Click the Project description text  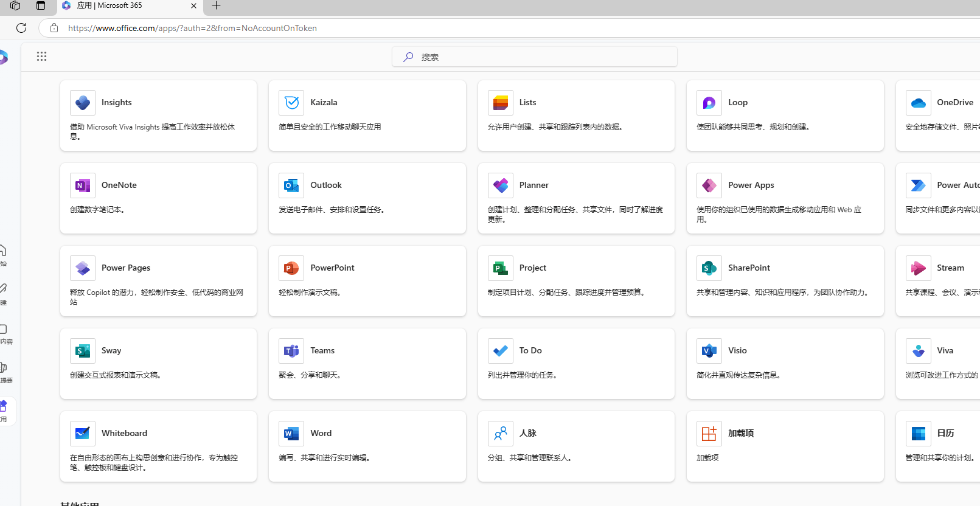point(568,293)
